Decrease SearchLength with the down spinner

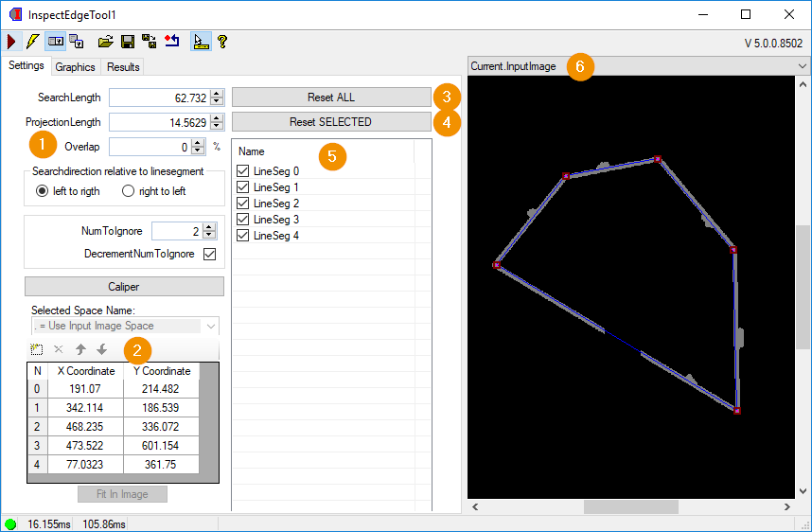tap(218, 101)
